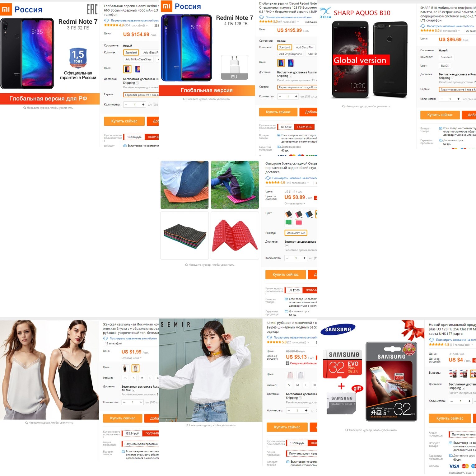Click translate icon on Sharp B10 title link

423,26
